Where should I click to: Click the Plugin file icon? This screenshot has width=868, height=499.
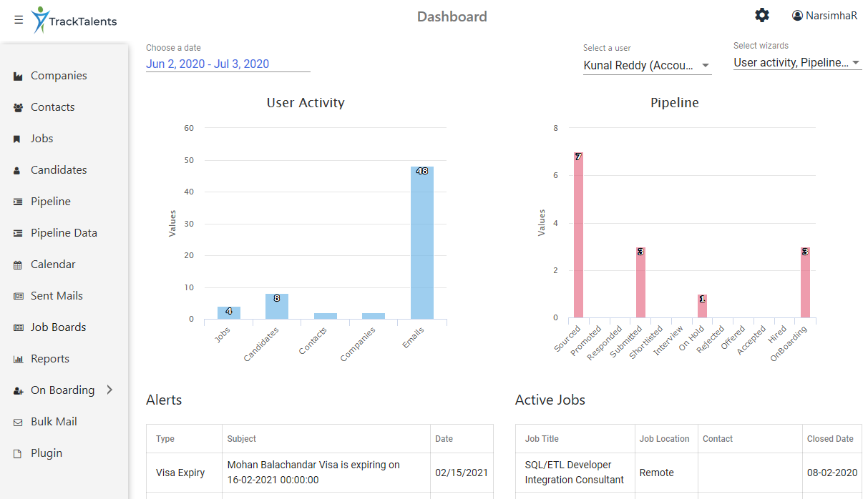click(17, 454)
